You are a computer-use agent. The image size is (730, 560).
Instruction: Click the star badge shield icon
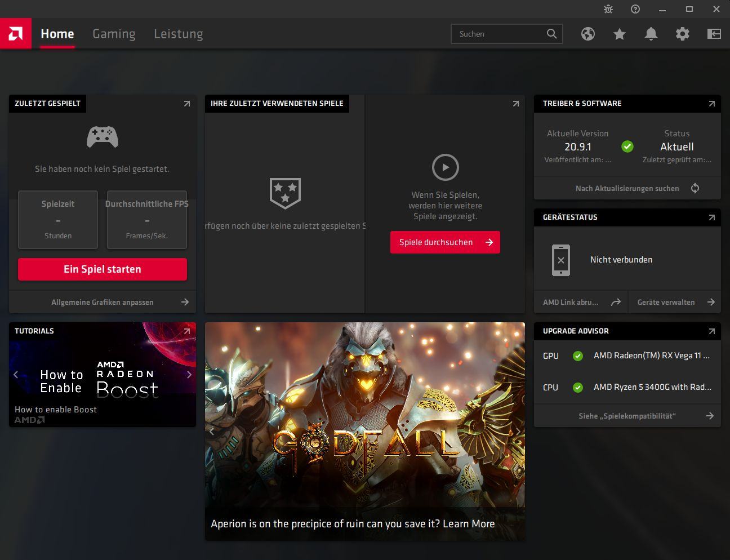click(286, 193)
